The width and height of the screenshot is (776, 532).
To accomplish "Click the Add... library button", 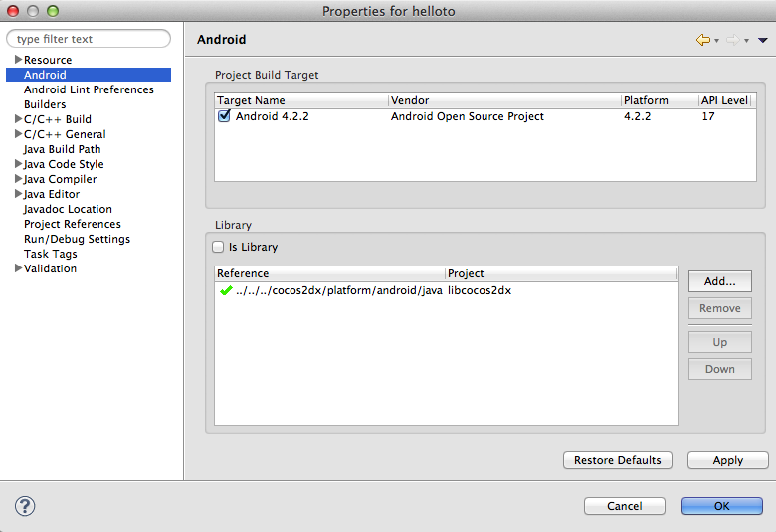I will pyautogui.click(x=719, y=281).
